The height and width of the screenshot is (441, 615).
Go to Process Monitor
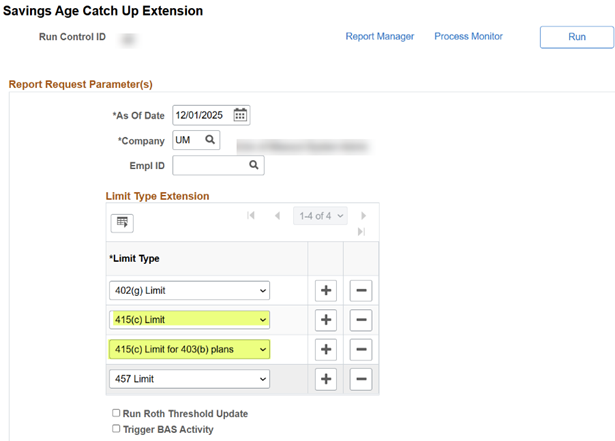click(468, 37)
